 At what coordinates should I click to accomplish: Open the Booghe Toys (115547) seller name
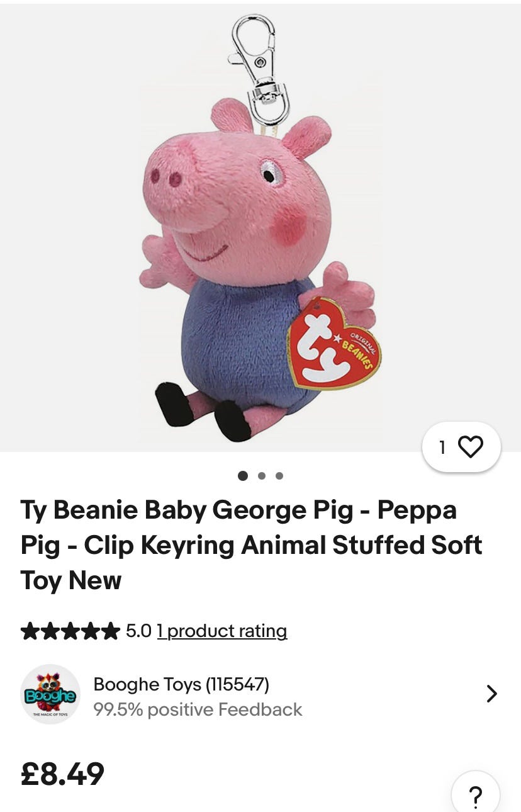pyautogui.click(x=181, y=684)
